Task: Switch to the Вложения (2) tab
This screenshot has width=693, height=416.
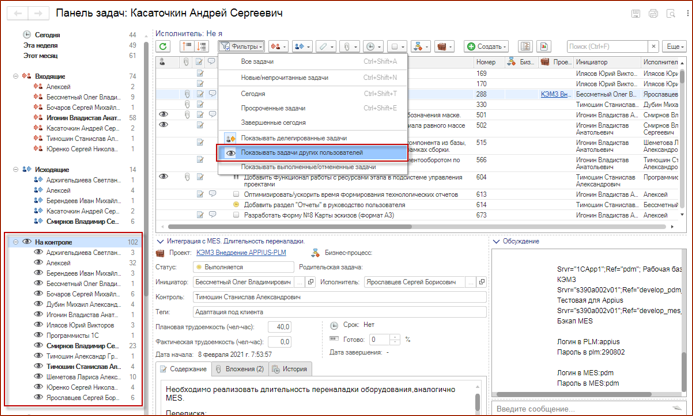Action: click(x=240, y=369)
